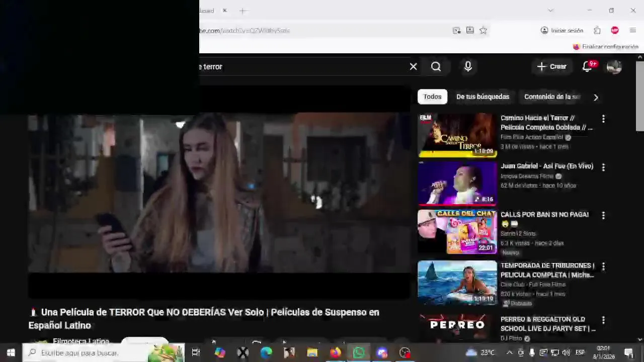This screenshot has width=644, height=362.
Task: Open the Copilot taskbar icon
Action: click(x=220, y=352)
